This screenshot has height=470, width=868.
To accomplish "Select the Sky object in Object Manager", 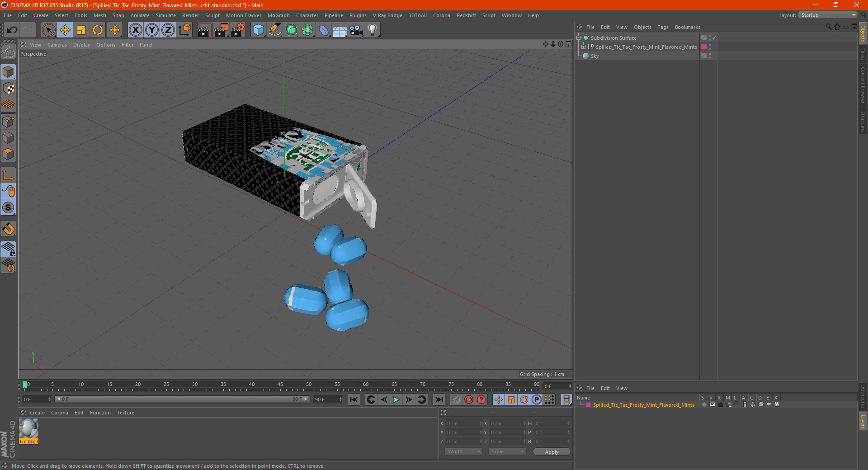I will click(594, 56).
